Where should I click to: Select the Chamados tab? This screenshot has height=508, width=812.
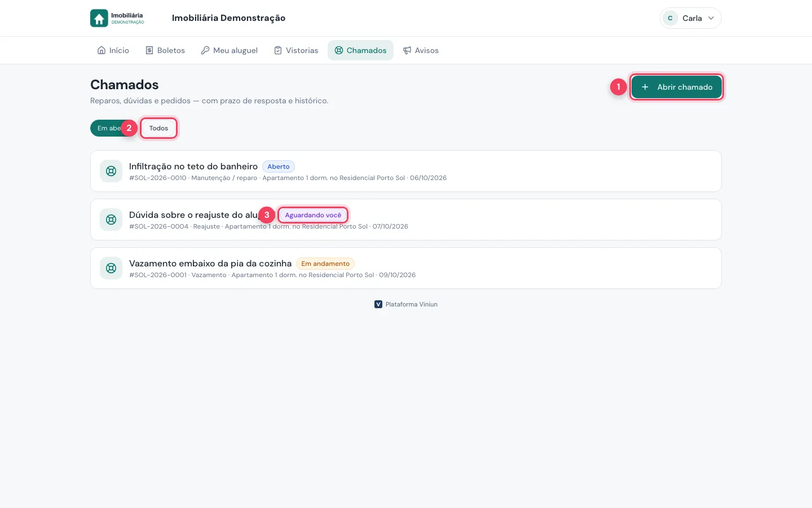[360, 50]
